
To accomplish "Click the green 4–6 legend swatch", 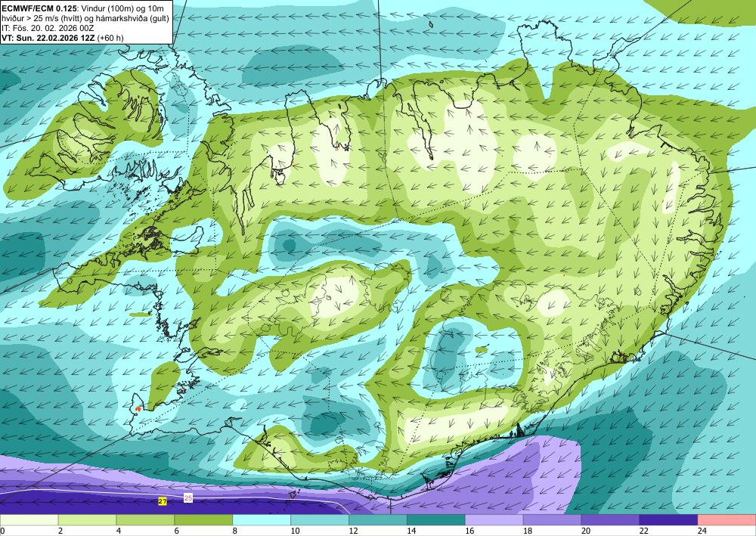I will coord(145,519).
